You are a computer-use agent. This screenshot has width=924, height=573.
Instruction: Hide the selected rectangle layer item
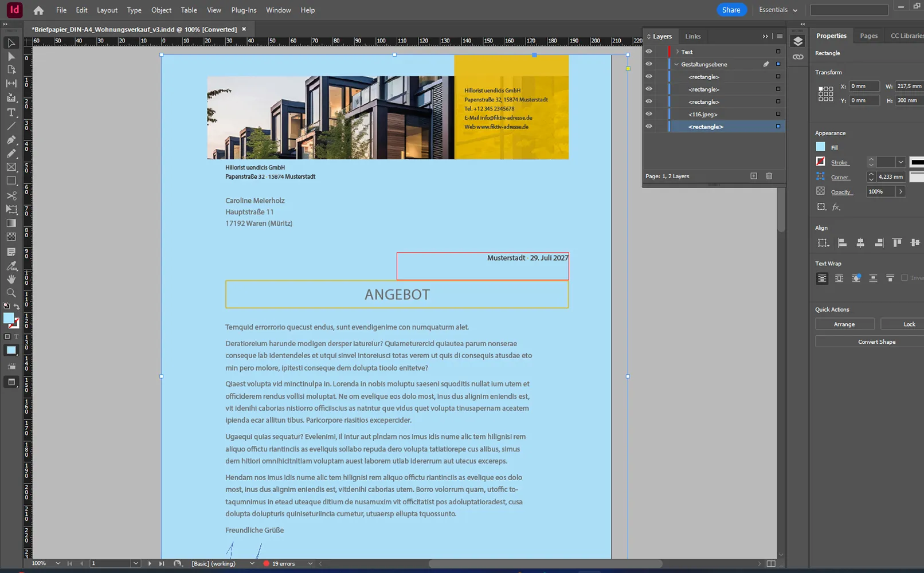[x=649, y=127]
